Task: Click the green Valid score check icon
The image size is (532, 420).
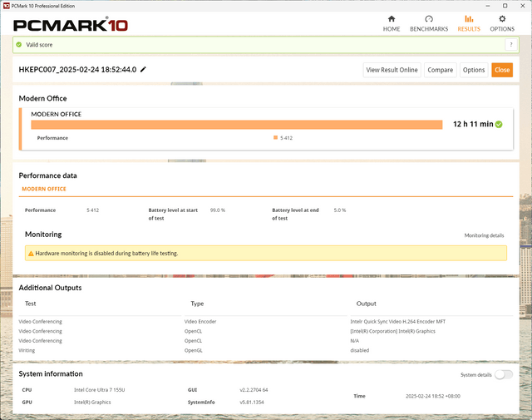Action: tap(19, 44)
